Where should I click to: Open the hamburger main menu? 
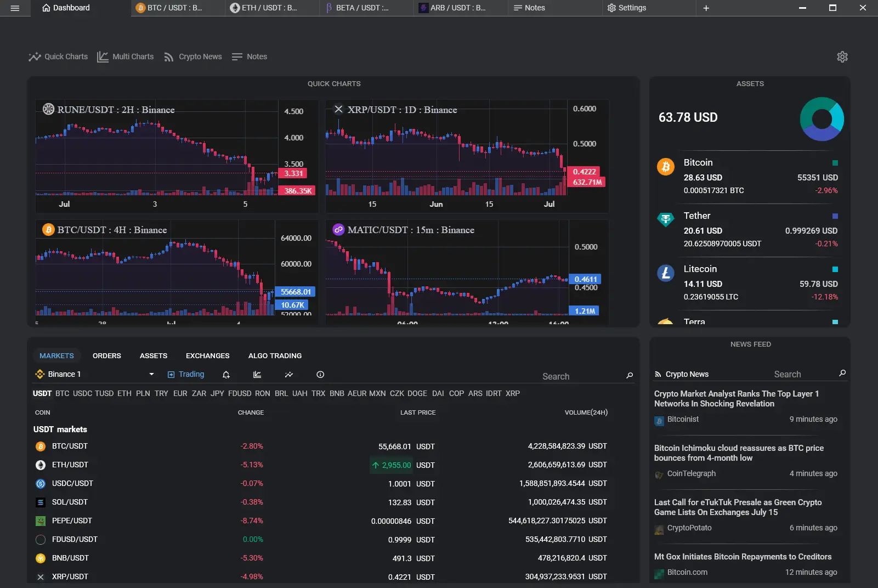[15, 8]
